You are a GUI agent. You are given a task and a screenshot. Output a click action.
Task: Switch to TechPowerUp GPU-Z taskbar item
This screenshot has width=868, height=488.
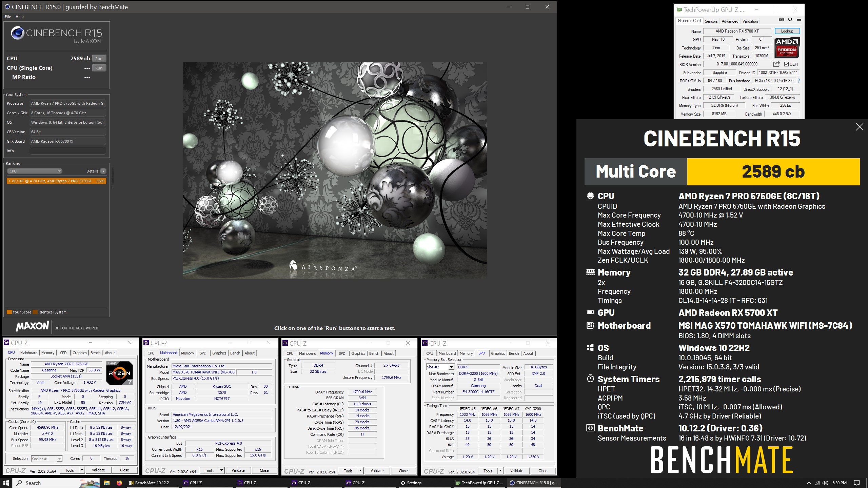tap(479, 483)
